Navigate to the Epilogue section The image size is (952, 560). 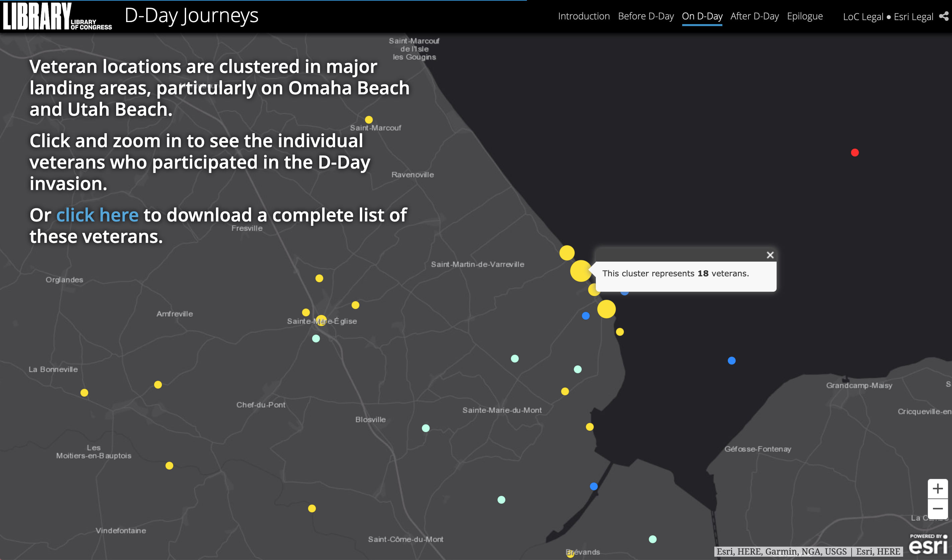(x=805, y=16)
